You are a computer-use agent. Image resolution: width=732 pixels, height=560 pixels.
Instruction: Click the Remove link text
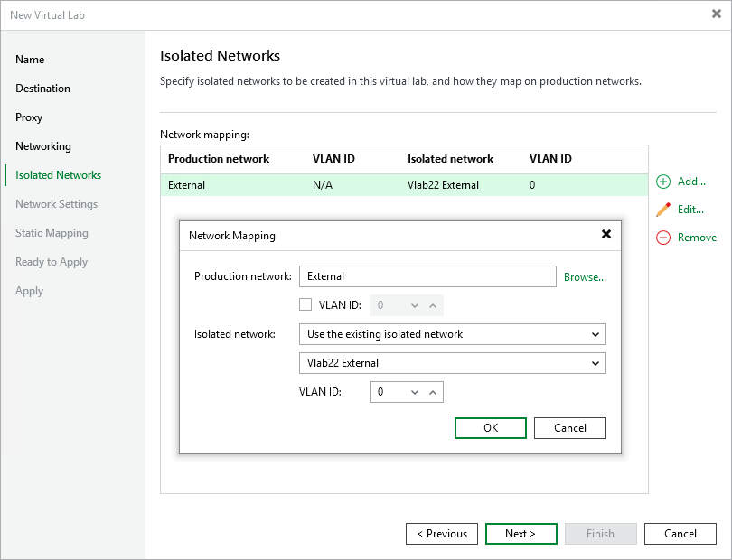[697, 238]
